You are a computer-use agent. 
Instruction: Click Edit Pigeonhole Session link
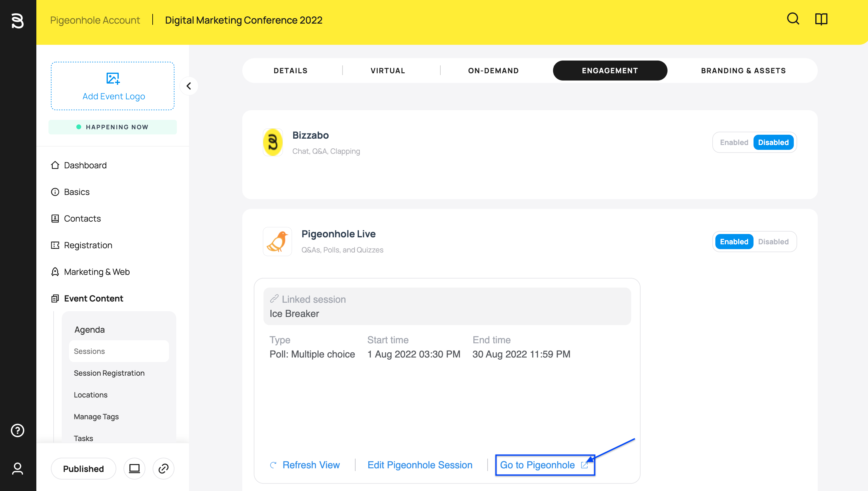point(420,465)
